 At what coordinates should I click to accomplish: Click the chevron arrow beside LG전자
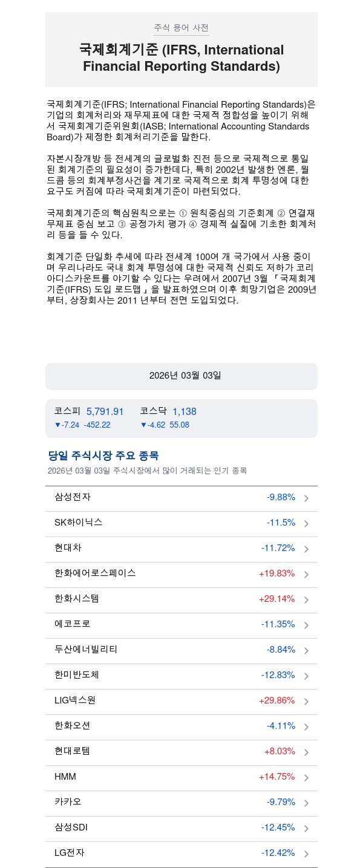point(306,854)
